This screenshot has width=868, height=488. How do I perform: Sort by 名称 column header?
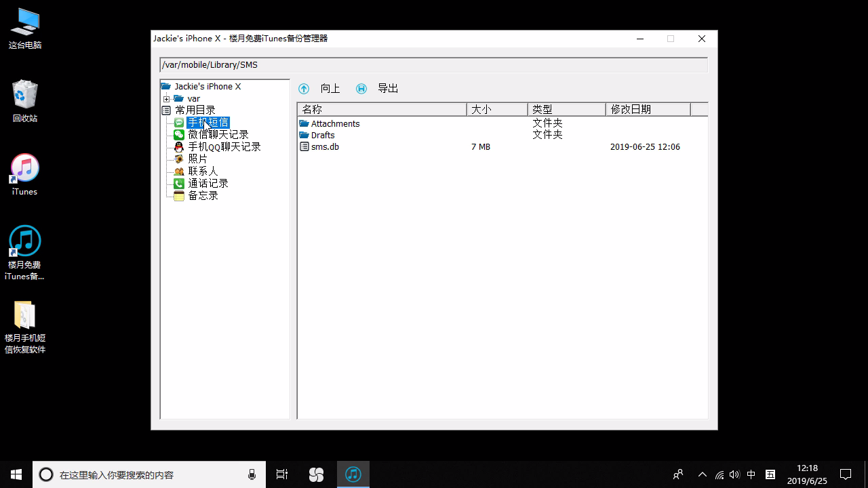pyautogui.click(x=382, y=109)
